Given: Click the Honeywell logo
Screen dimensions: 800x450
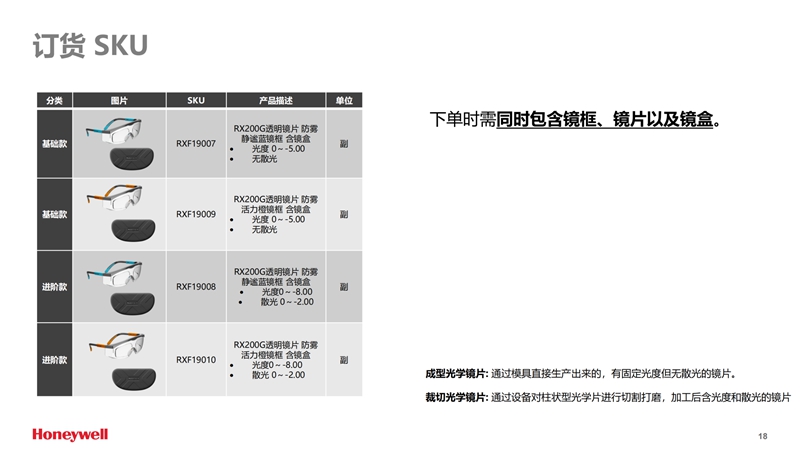Looking at the screenshot, I should click(x=70, y=434).
